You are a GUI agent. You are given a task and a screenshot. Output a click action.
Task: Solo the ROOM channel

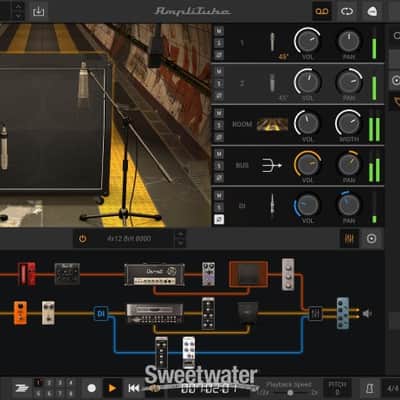(x=219, y=125)
